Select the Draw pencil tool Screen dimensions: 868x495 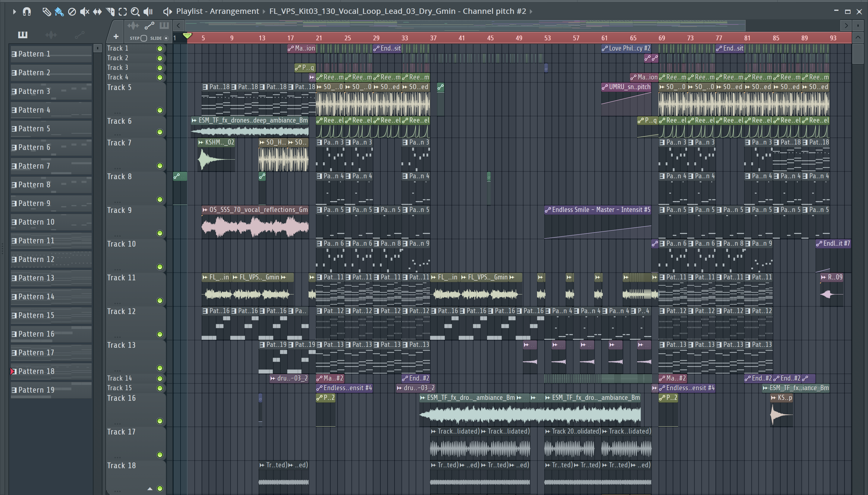pyautogui.click(x=47, y=11)
